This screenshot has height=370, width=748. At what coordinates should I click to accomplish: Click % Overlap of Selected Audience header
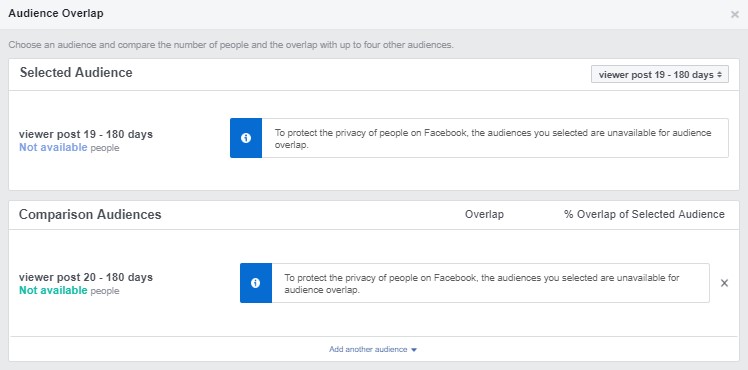(x=644, y=215)
